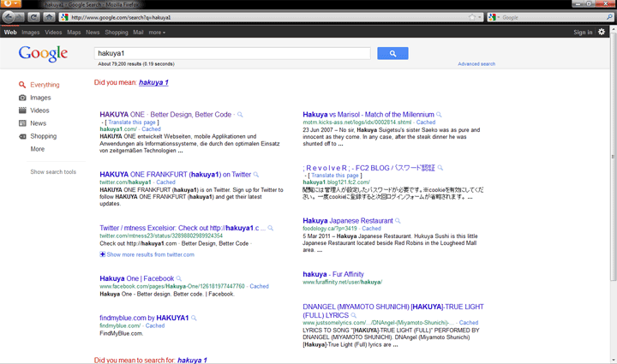Preview Hakuya vs Marisol result magnifier
Viewport: 617px width, 364px height.
click(439, 115)
